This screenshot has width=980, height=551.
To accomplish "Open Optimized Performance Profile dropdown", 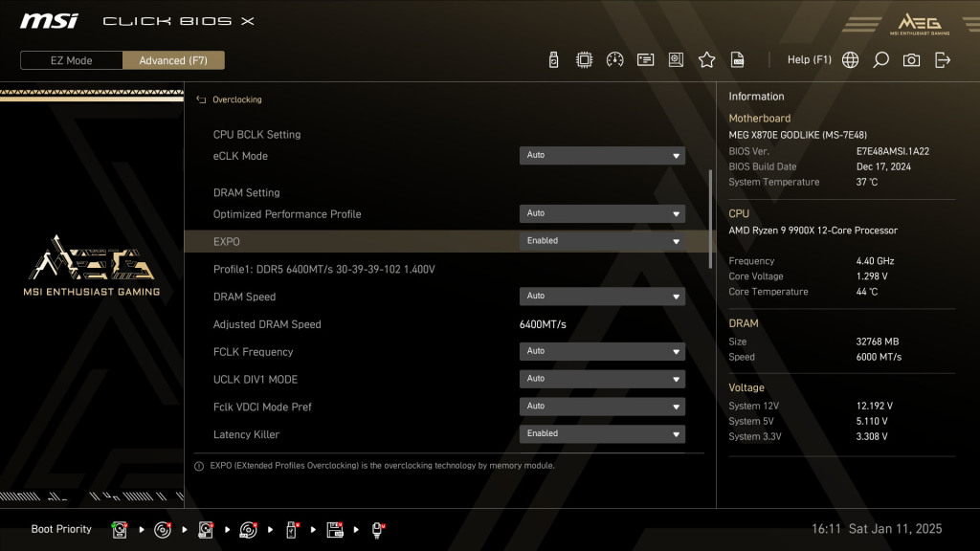I will click(602, 213).
